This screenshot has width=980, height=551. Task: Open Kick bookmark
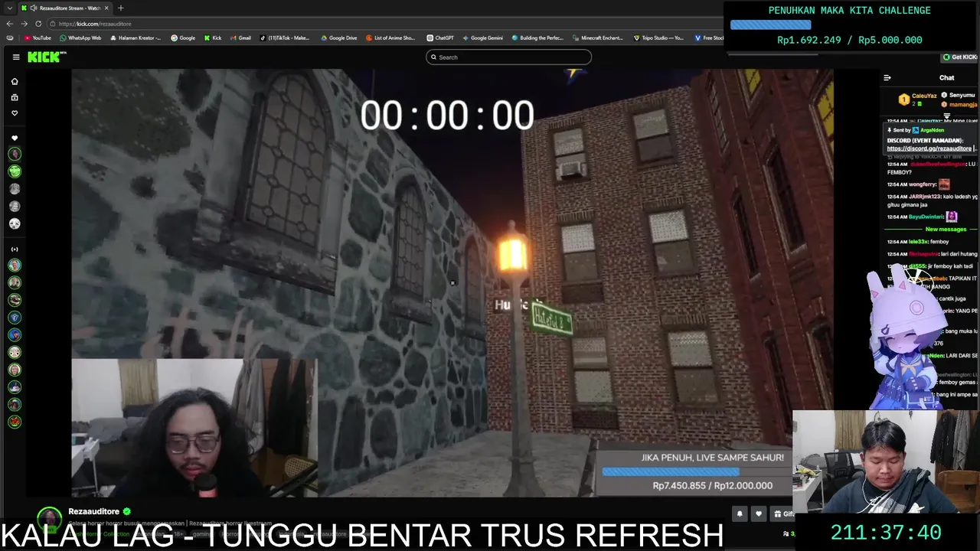coord(212,37)
